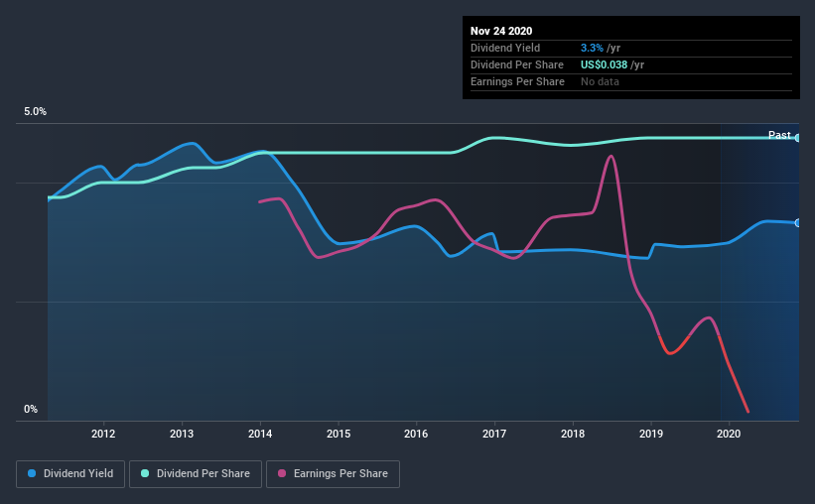Click the blue Dividend Yield endpoint marker
815x504 pixels.
point(798,223)
